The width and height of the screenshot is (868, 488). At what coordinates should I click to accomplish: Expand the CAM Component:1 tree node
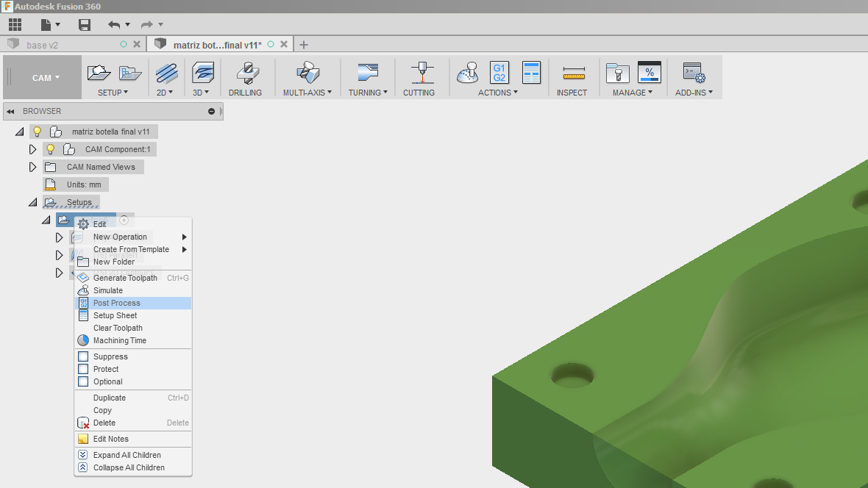point(32,149)
